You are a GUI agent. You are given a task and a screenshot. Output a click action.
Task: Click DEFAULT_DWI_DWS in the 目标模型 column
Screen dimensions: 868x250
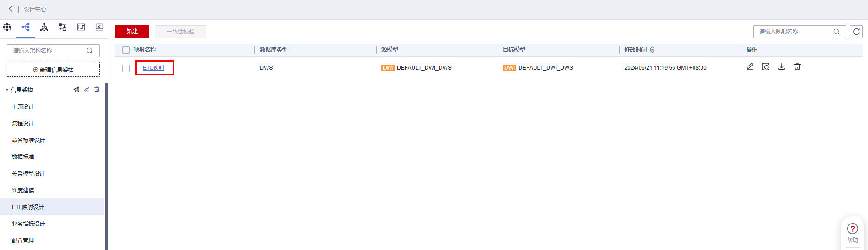[546, 68]
